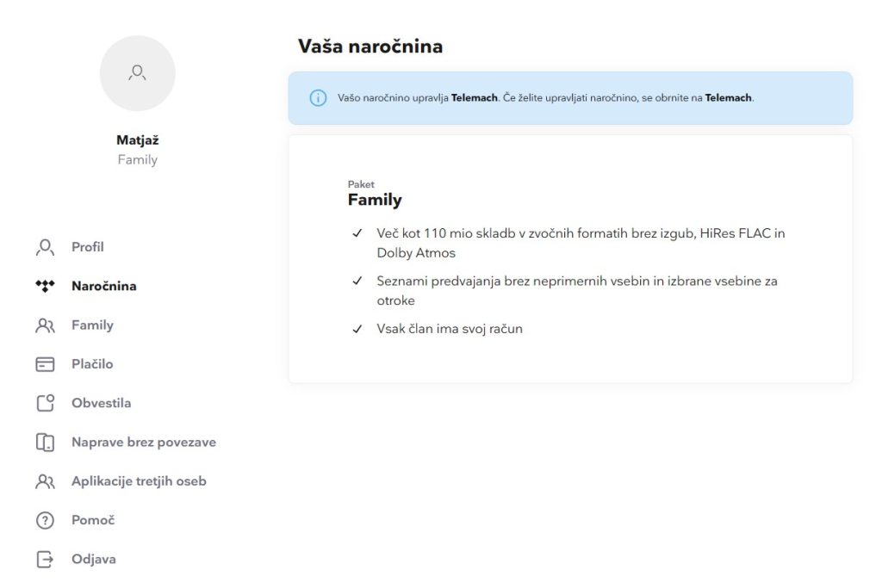Click the Obvestila notifications icon
The height and width of the screenshot is (588, 882).
click(45, 403)
